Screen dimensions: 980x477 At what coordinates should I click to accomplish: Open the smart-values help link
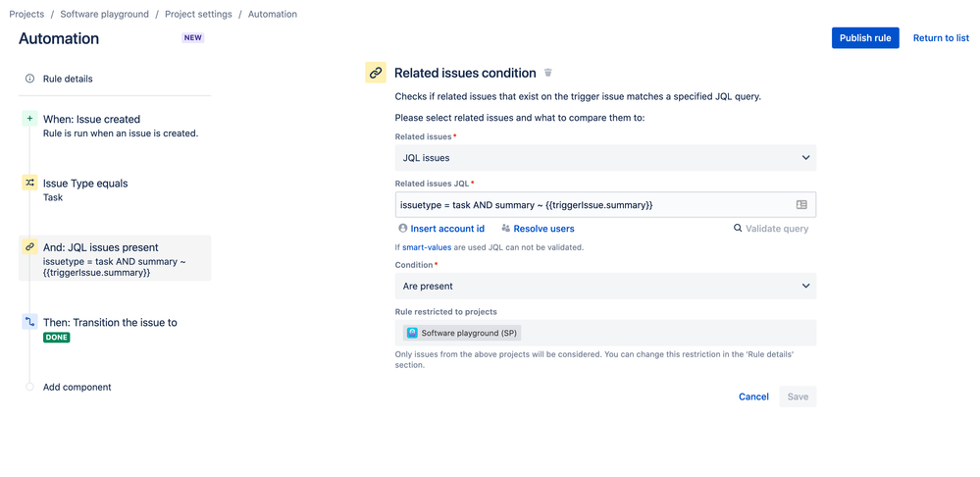click(427, 247)
